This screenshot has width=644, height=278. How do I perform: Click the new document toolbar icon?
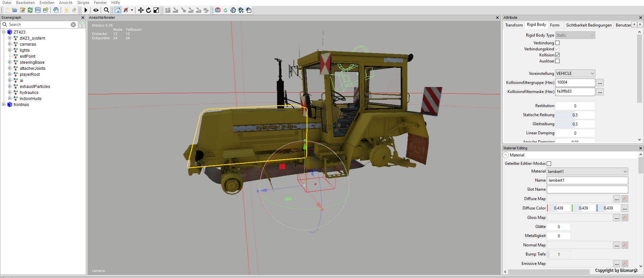point(7,10)
